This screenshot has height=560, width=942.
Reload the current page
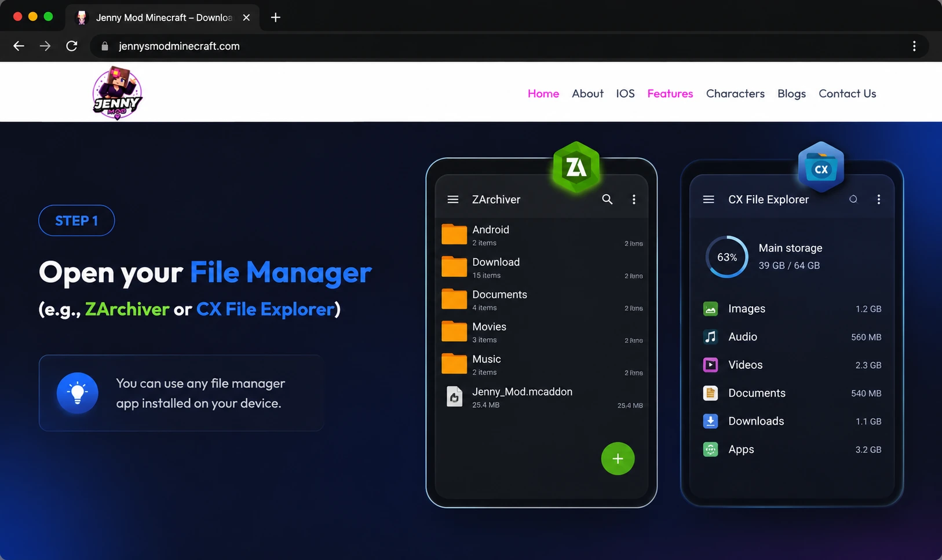(x=72, y=46)
